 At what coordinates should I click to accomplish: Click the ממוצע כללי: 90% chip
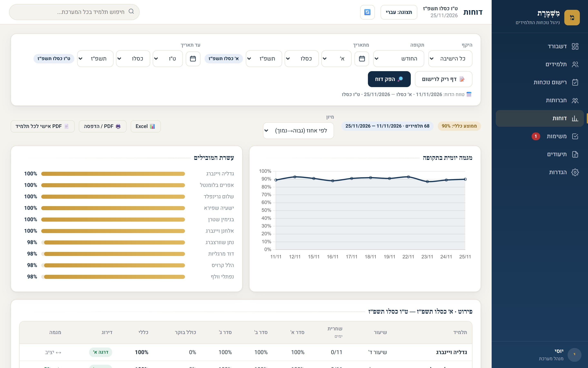(x=459, y=126)
